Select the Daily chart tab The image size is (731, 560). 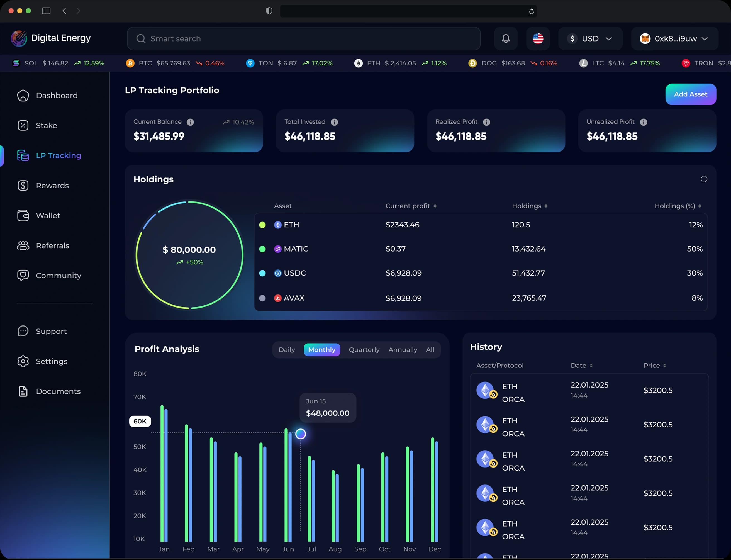287,350
